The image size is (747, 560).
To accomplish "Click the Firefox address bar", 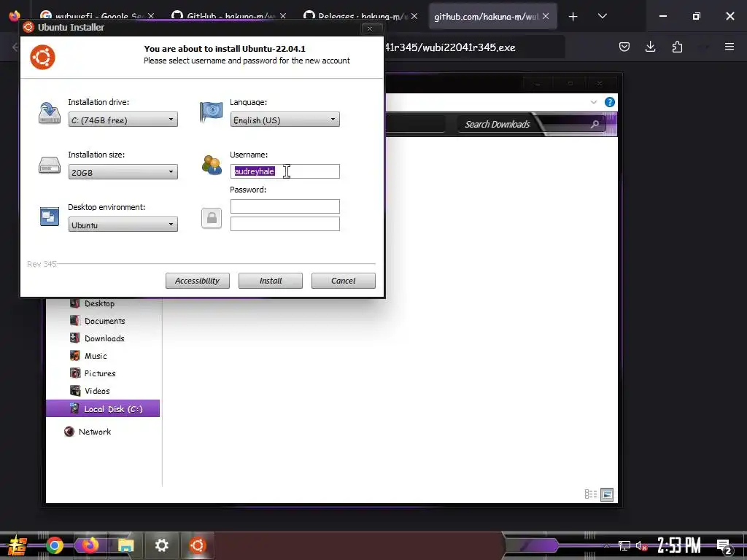I will (474, 47).
